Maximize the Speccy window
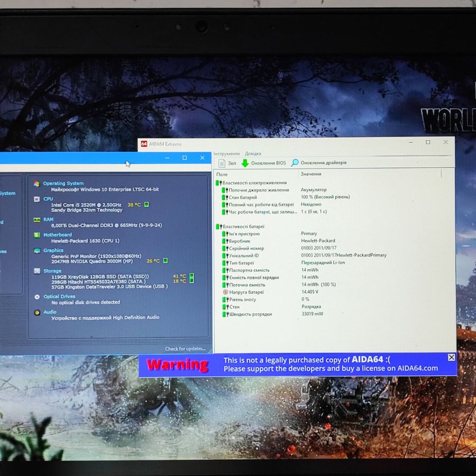476x476 pixels. pyautogui.click(x=185, y=158)
